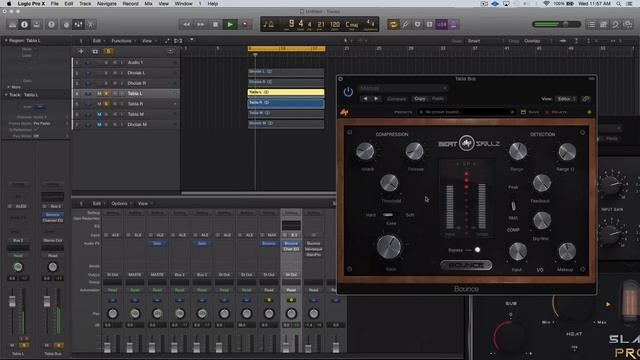Click the BOUNCE button on the compressor
This screenshot has width=640, height=360.
coord(466,265)
